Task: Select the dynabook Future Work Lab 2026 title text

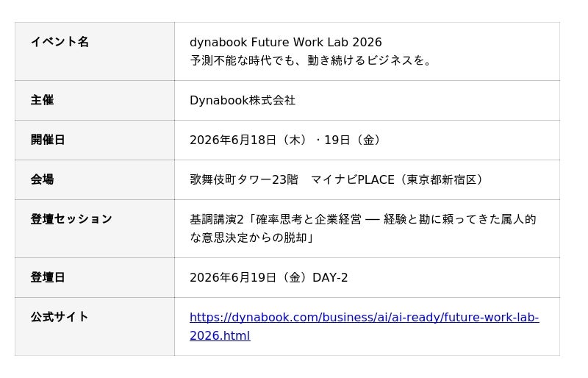Action: [x=285, y=42]
